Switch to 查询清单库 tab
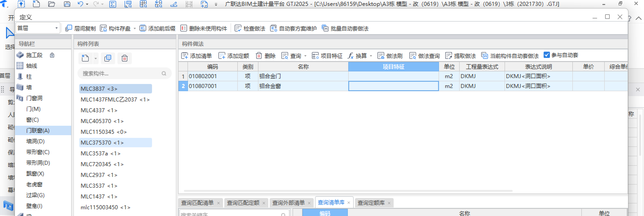644x216 pixels. (334, 203)
